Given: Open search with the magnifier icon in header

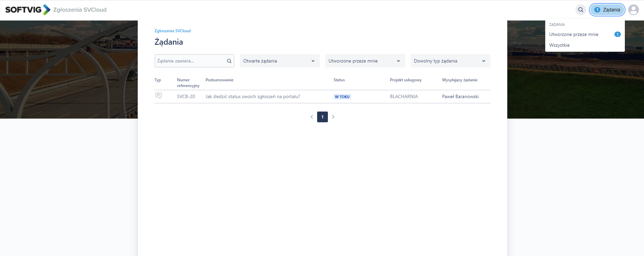Looking at the screenshot, I should [581, 10].
